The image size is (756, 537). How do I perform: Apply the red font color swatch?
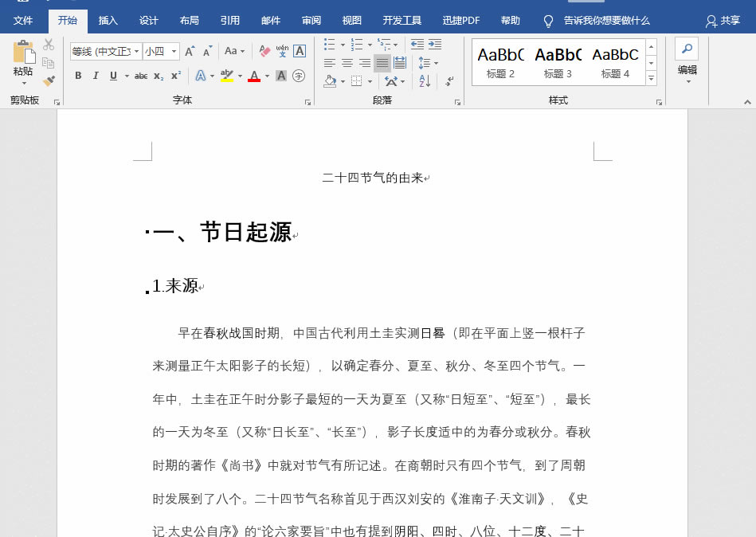click(253, 76)
